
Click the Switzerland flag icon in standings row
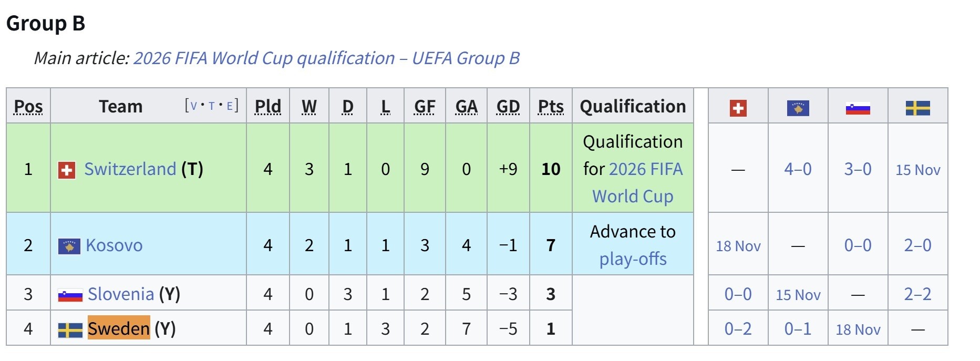coord(66,170)
